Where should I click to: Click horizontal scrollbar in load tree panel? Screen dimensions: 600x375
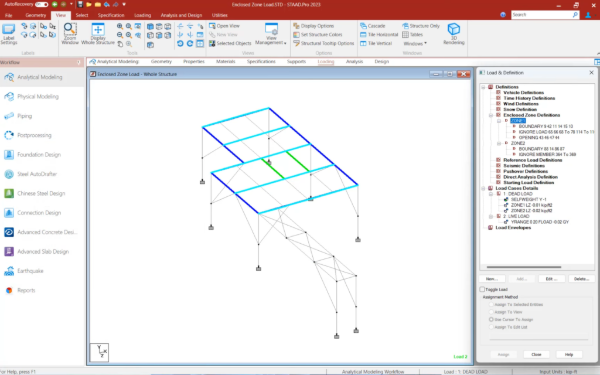[x=524, y=267]
